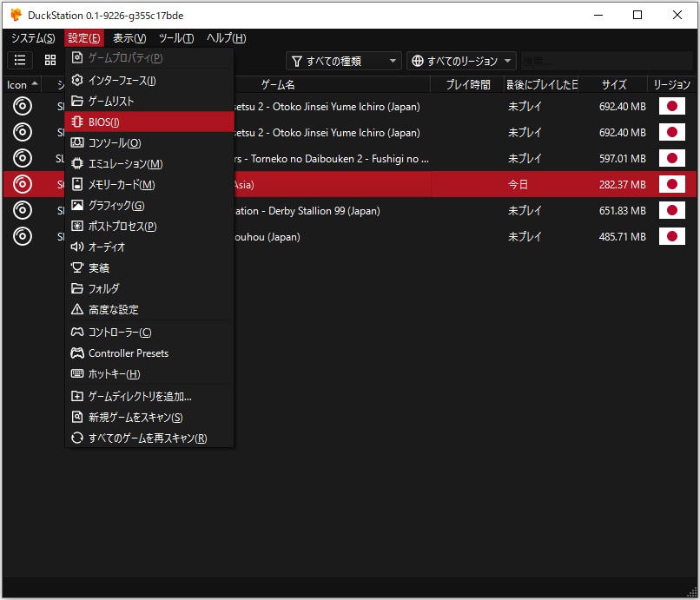Image resolution: width=700 pixels, height=600 pixels.
Task: Open the システム(S) menu
Action: [x=33, y=38]
